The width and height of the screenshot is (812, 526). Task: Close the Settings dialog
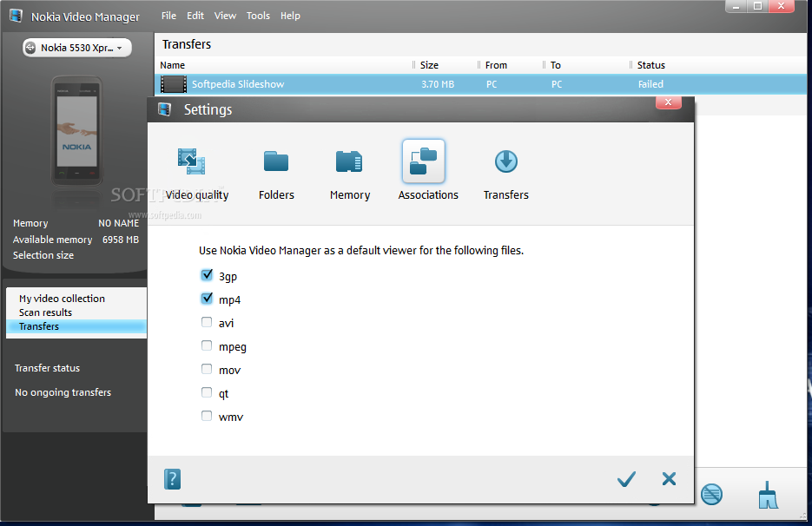[668, 102]
